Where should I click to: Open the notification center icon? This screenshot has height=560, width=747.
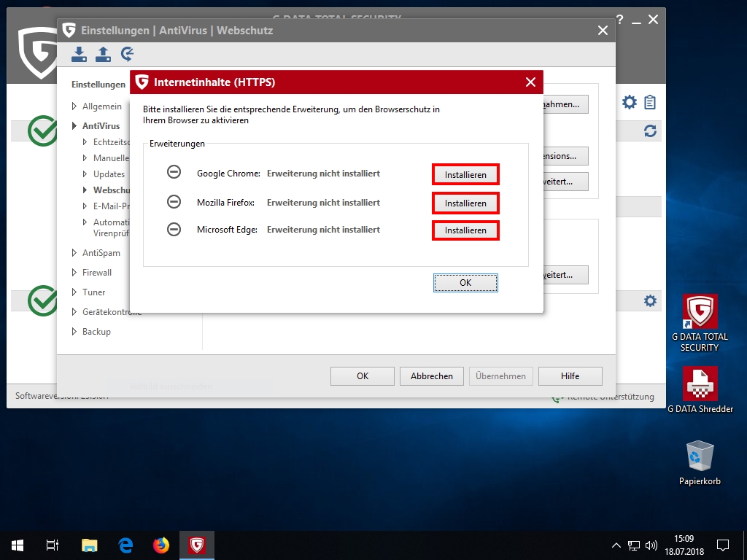coord(723,545)
